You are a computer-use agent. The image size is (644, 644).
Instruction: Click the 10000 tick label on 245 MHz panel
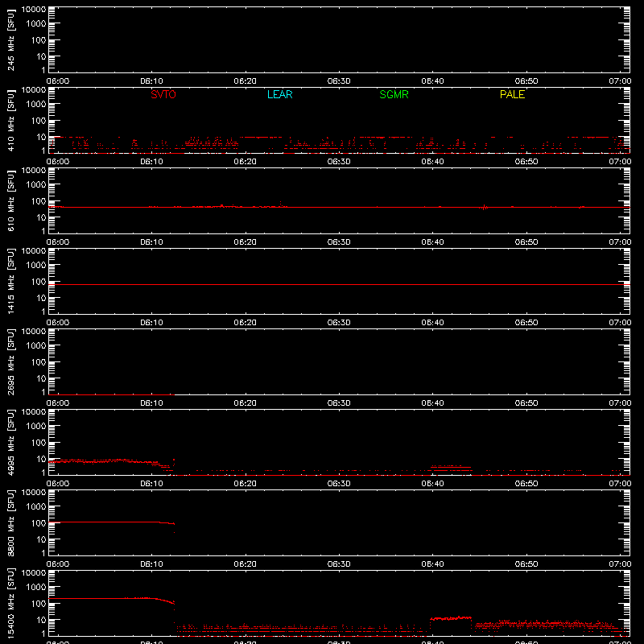coord(34,10)
